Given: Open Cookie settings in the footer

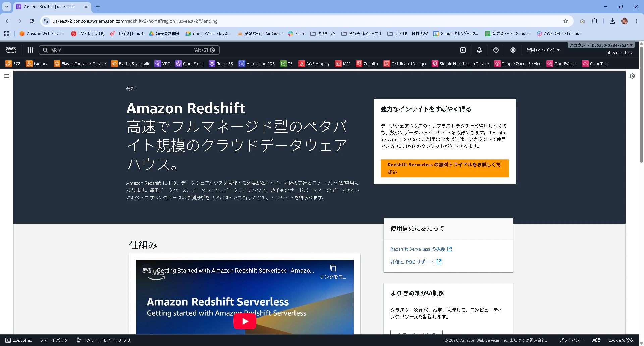Looking at the screenshot, I should [621, 340].
